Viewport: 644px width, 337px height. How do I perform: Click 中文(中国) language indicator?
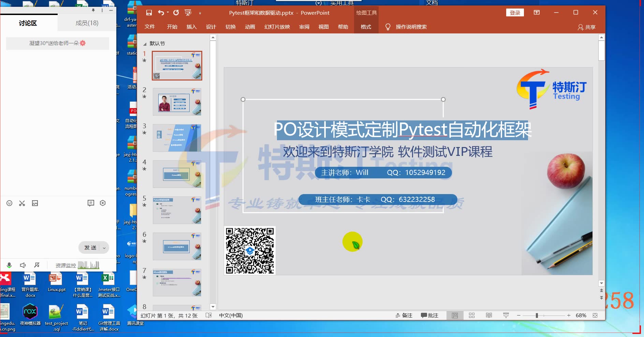231,315
